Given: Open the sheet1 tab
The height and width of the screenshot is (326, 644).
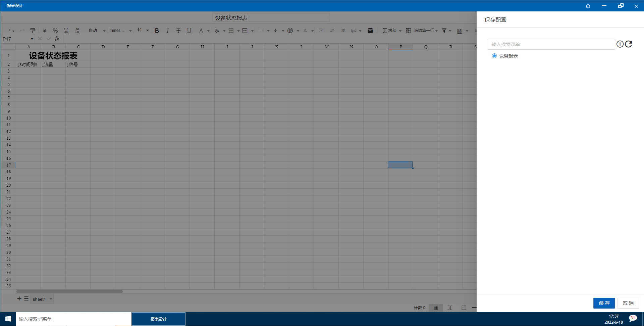Looking at the screenshot, I should (39, 299).
